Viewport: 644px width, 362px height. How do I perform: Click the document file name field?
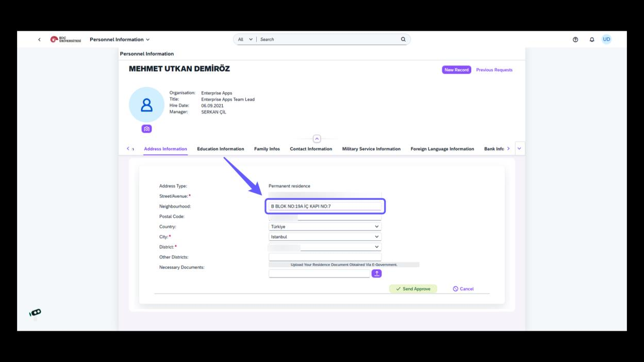point(319,273)
